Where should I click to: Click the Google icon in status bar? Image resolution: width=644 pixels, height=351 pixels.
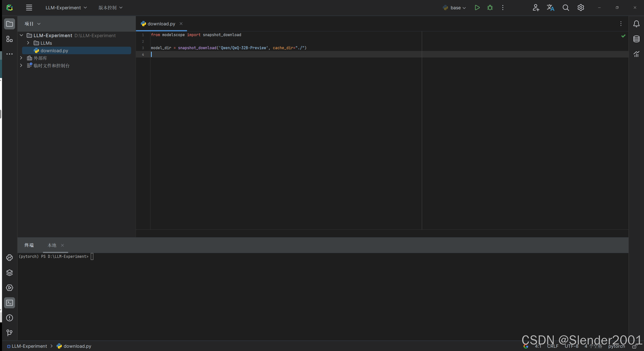pos(526,346)
